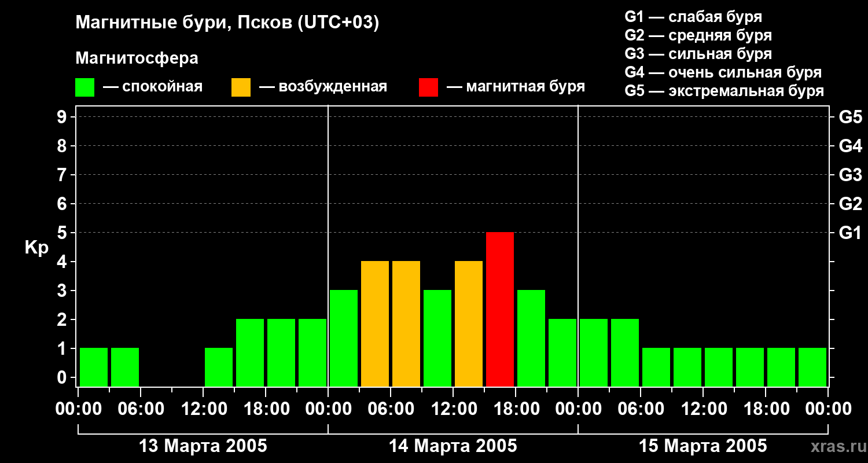This screenshot has height=463, width=868.
Task: Click the 'G5 — экстремальная буря' legend line
Action: pos(724,91)
